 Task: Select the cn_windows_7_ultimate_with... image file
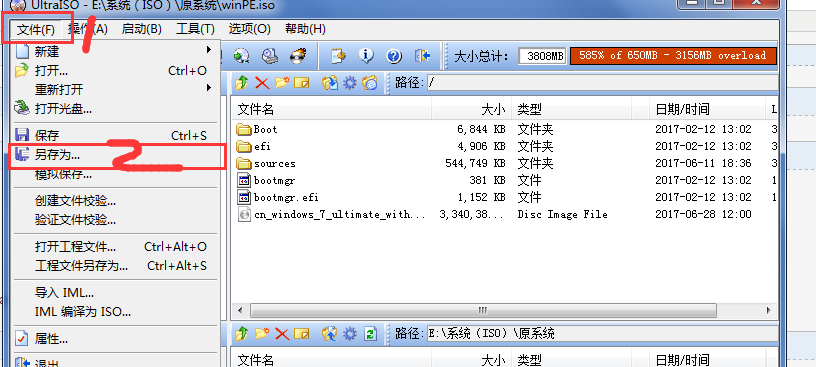pyautogui.click(x=505, y=214)
